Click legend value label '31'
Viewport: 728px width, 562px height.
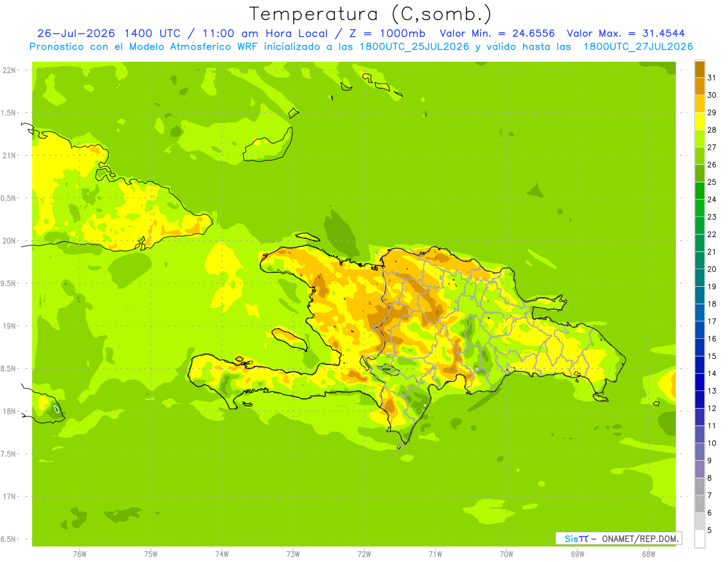point(712,77)
